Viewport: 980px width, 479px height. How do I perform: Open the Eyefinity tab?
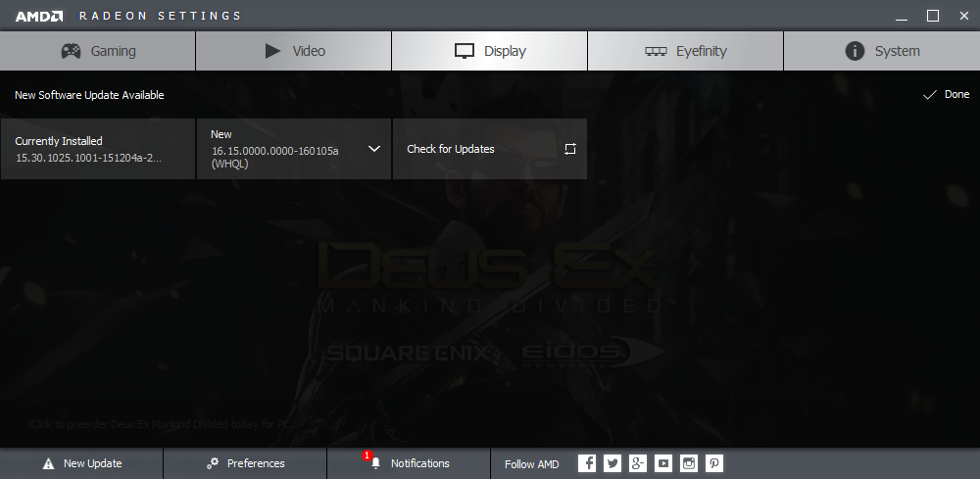pyautogui.click(x=686, y=51)
